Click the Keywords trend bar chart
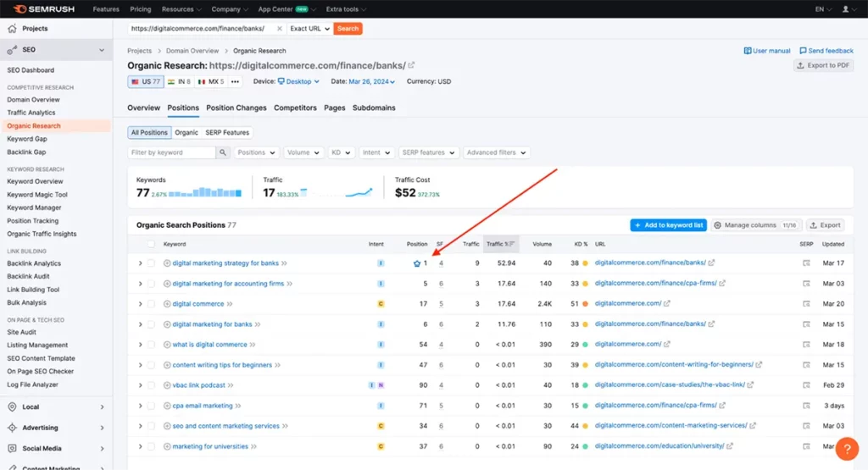 205,192
